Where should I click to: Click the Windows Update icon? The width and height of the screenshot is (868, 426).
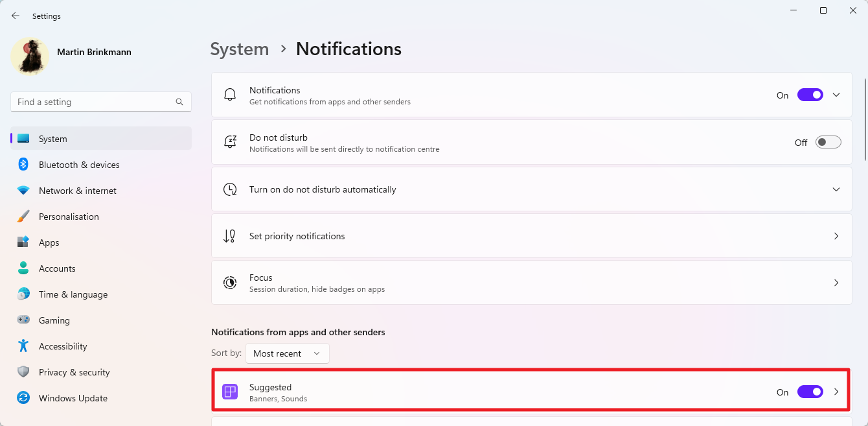(x=23, y=398)
